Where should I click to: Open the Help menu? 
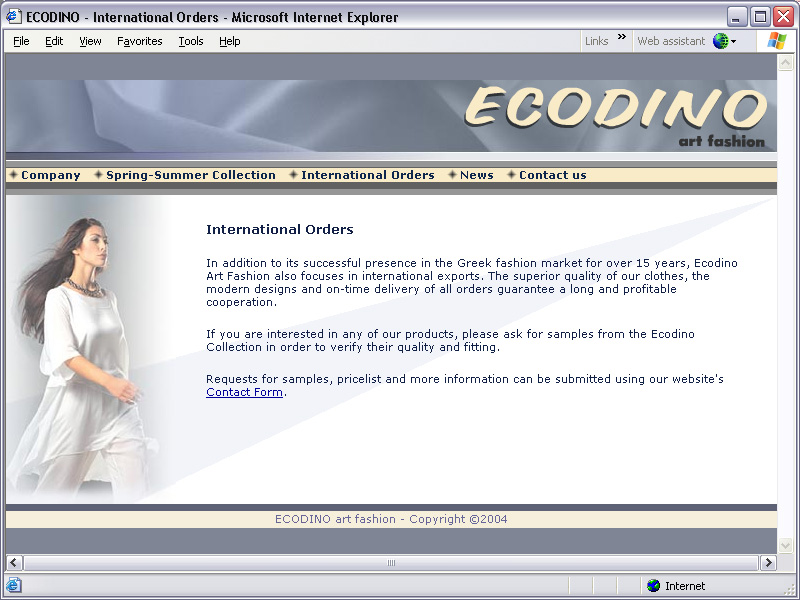coord(230,41)
